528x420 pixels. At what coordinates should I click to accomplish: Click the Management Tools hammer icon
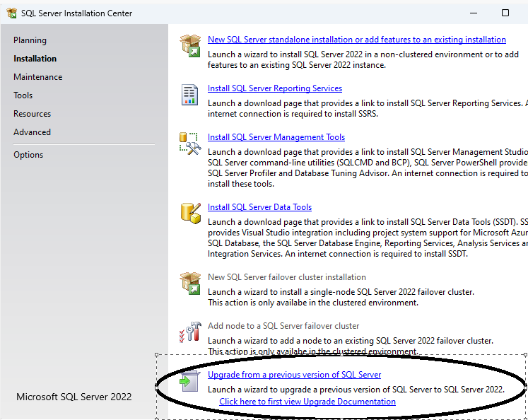(190, 144)
